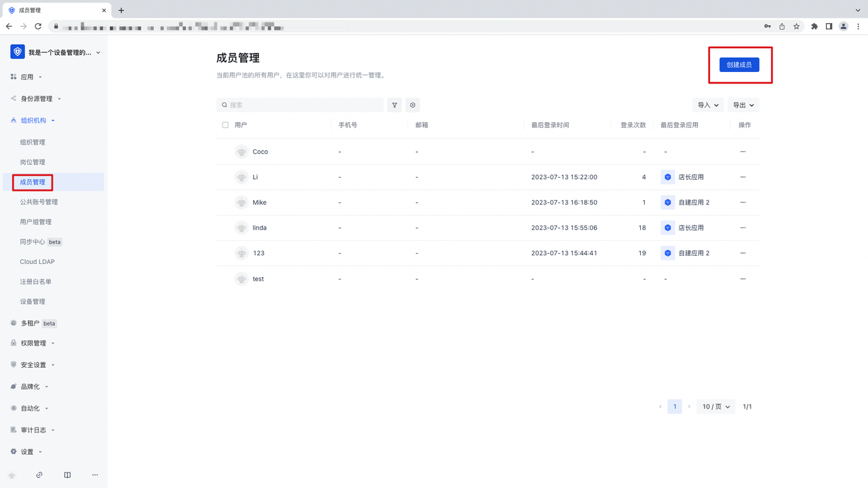Open 用户组管理 in the sidebar

click(x=36, y=222)
